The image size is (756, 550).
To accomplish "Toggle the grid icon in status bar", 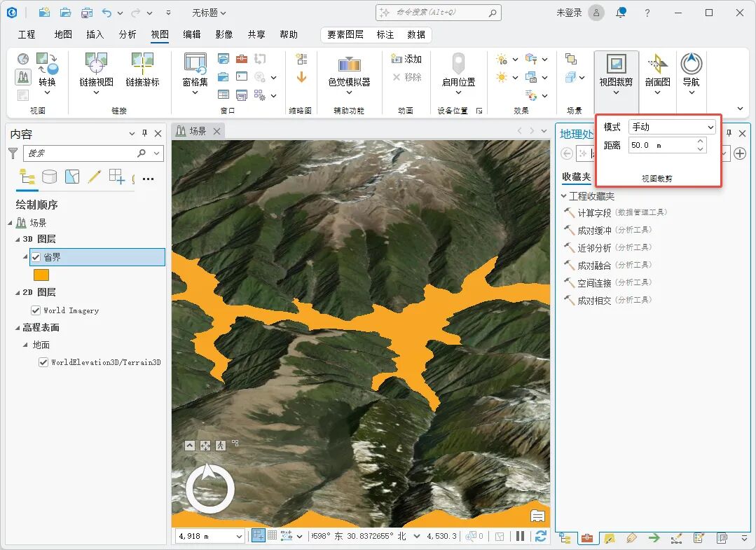I will click(272, 535).
